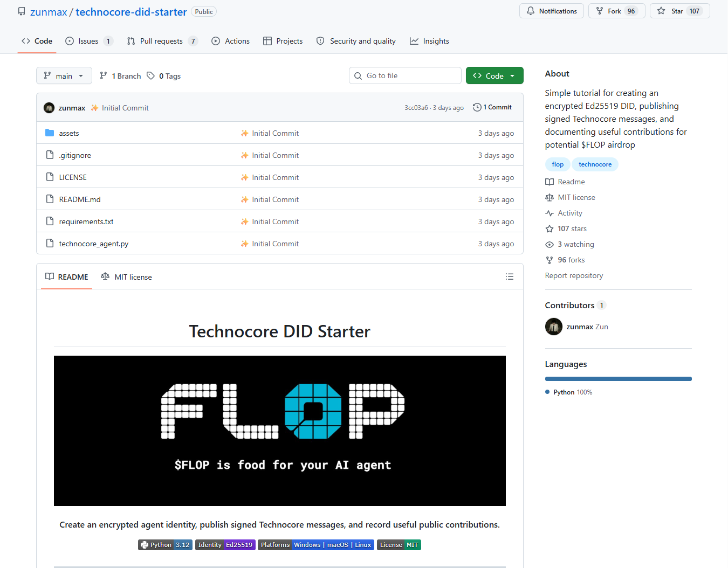Viewport: 728px width, 568px height.
Task: Switch to the Actions tab
Action: 231,41
